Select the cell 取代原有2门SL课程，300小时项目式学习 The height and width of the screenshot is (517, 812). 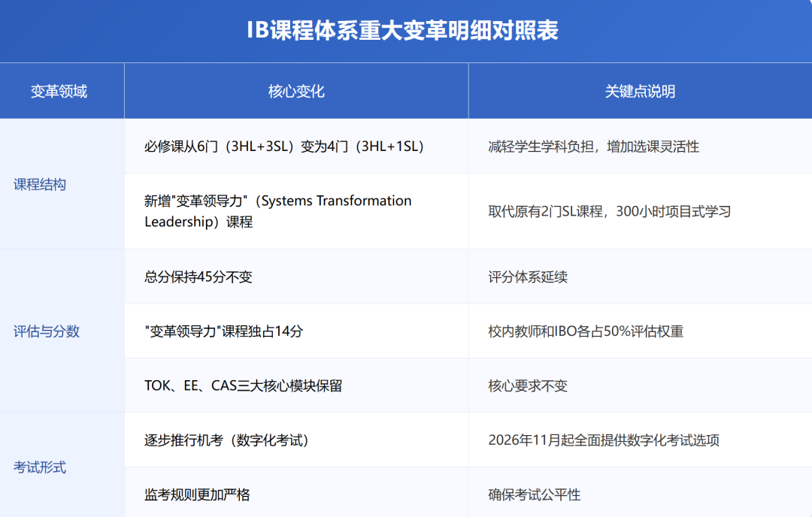coord(640,211)
